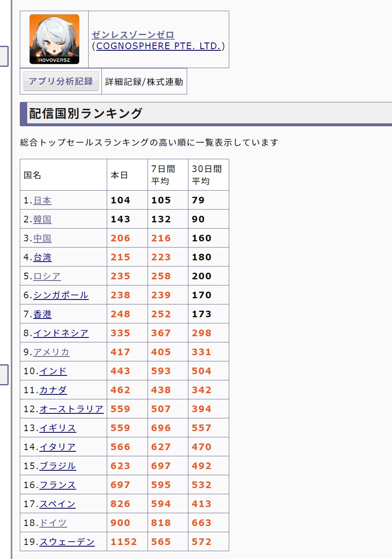
Task: Open the 台湾 country link
Action: click(x=42, y=257)
